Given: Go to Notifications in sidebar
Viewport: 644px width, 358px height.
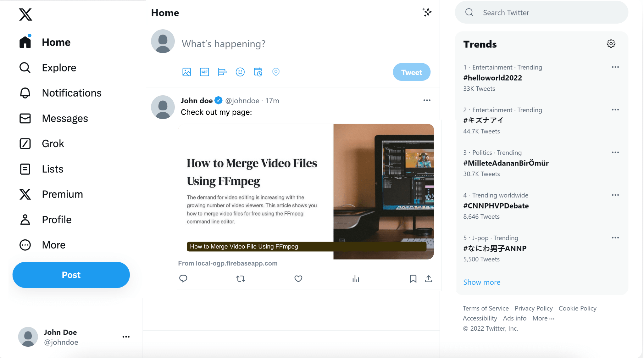Looking at the screenshot, I should (71, 93).
